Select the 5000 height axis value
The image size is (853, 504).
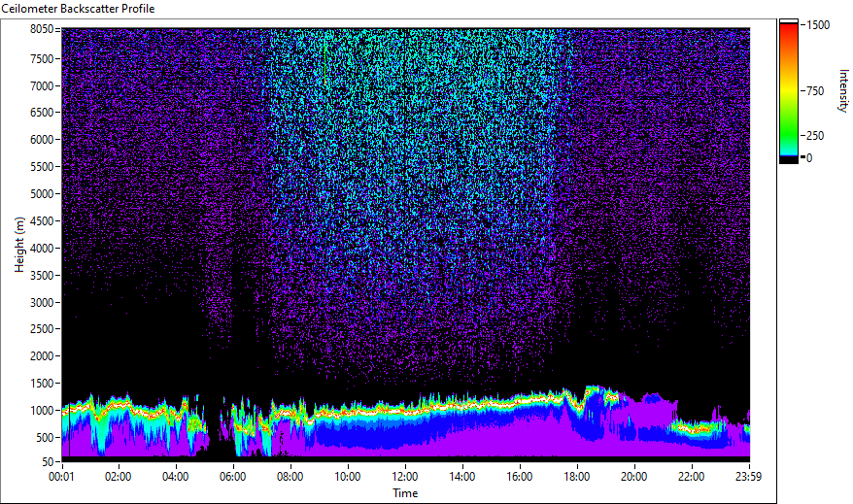42,194
